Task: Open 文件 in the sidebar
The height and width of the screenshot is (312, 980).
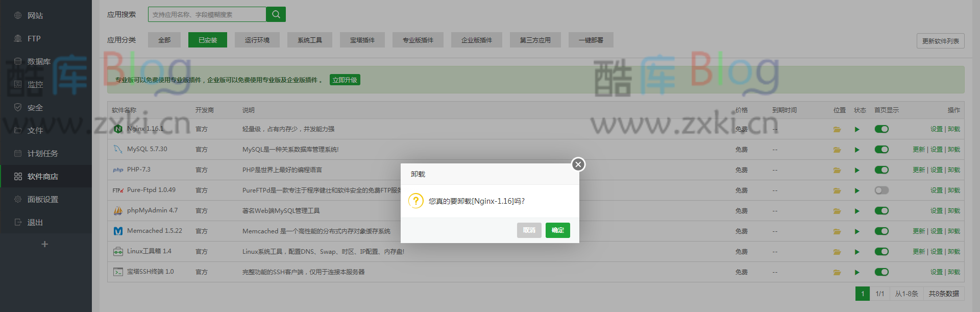Action: pos(46,130)
